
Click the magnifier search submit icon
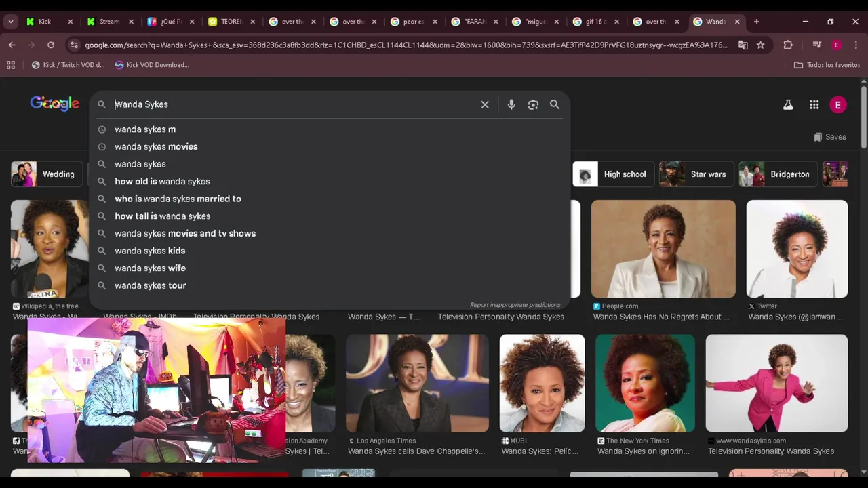click(x=555, y=104)
